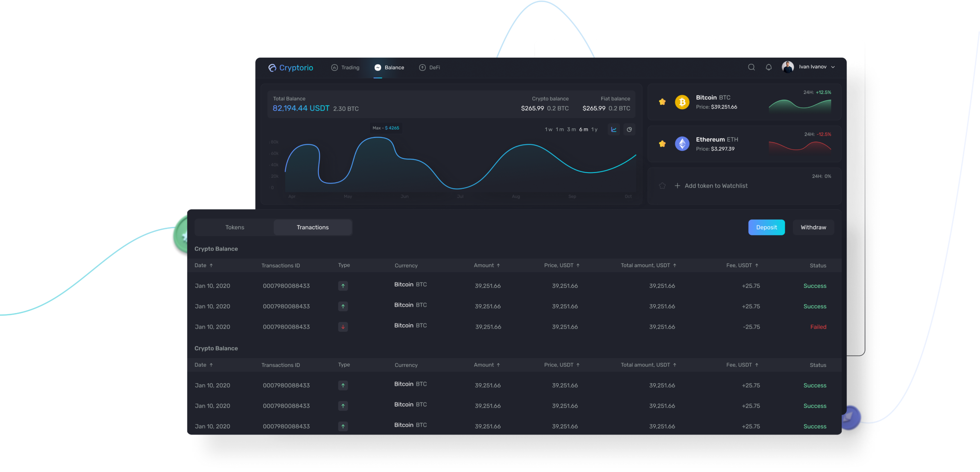Unfavorite Bitcoin with its star toggle
980x472 pixels.
point(662,102)
